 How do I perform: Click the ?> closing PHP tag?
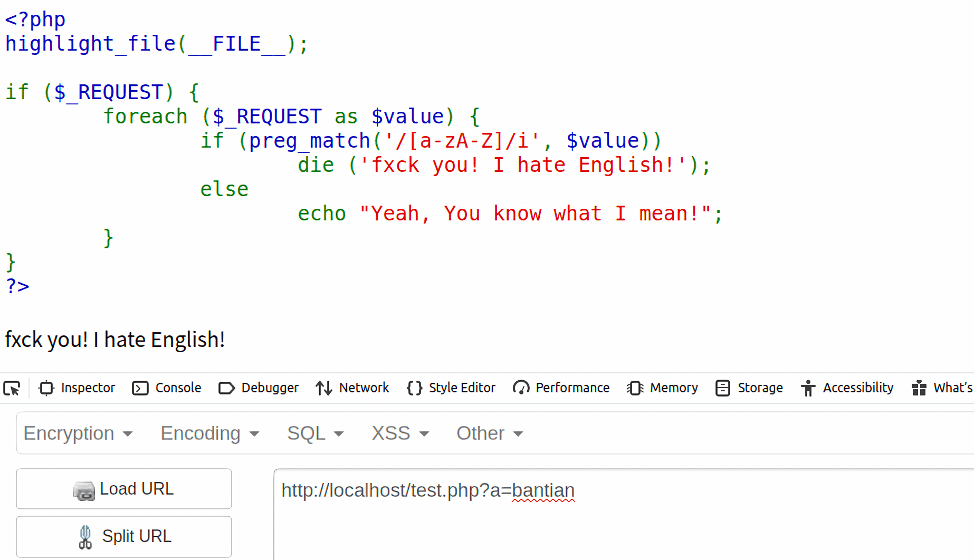17,286
